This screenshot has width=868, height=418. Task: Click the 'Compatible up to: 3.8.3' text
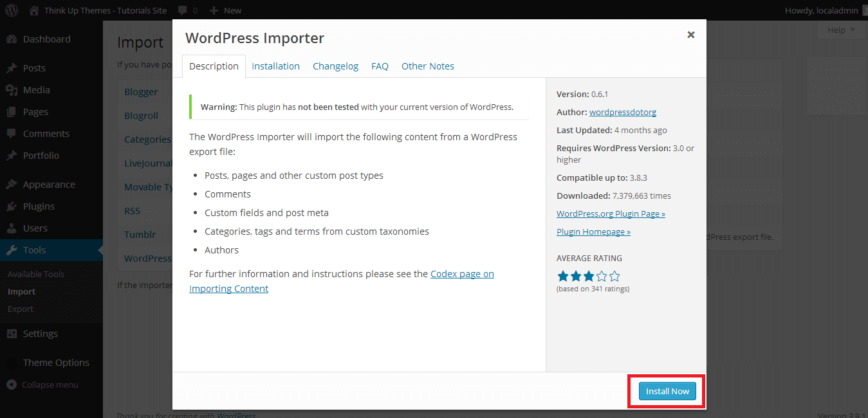click(x=602, y=177)
